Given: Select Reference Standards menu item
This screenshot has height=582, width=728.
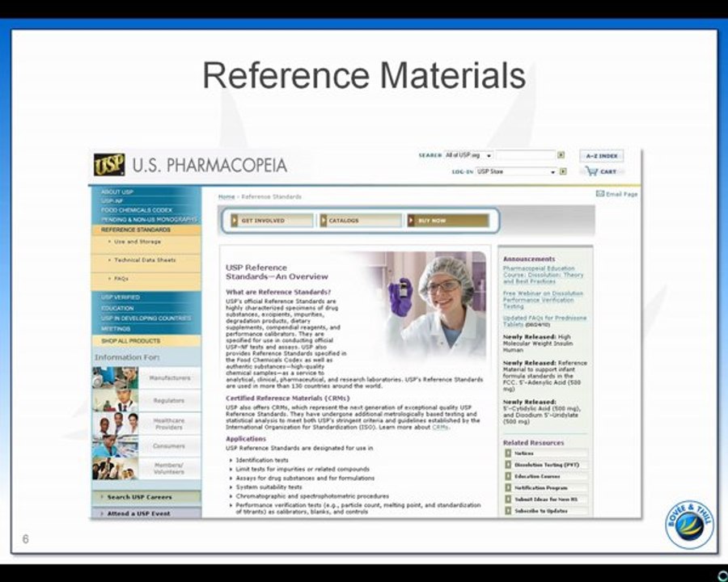Looking at the screenshot, I should [x=146, y=230].
